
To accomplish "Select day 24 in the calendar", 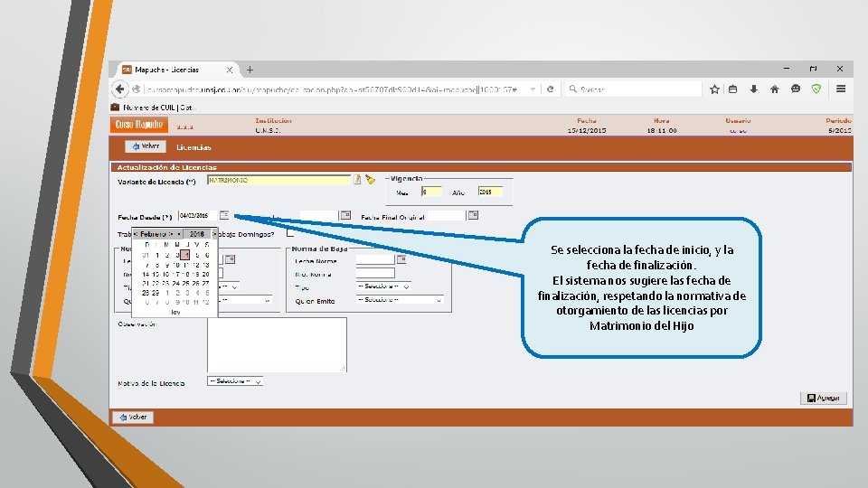I will [x=175, y=283].
